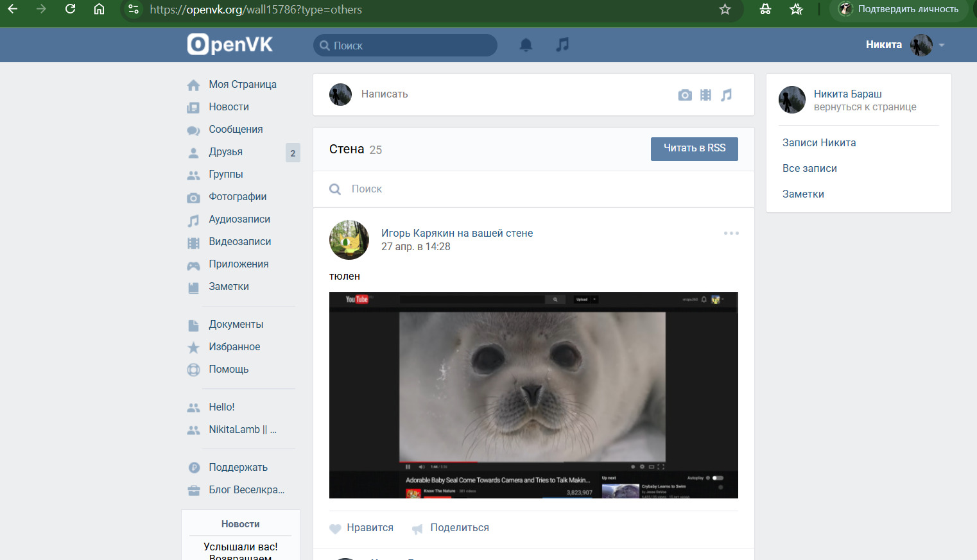The width and height of the screenshot is (977, 560).
Task: Click friends counter badge showing 2
Action: (x=293, y=153)
